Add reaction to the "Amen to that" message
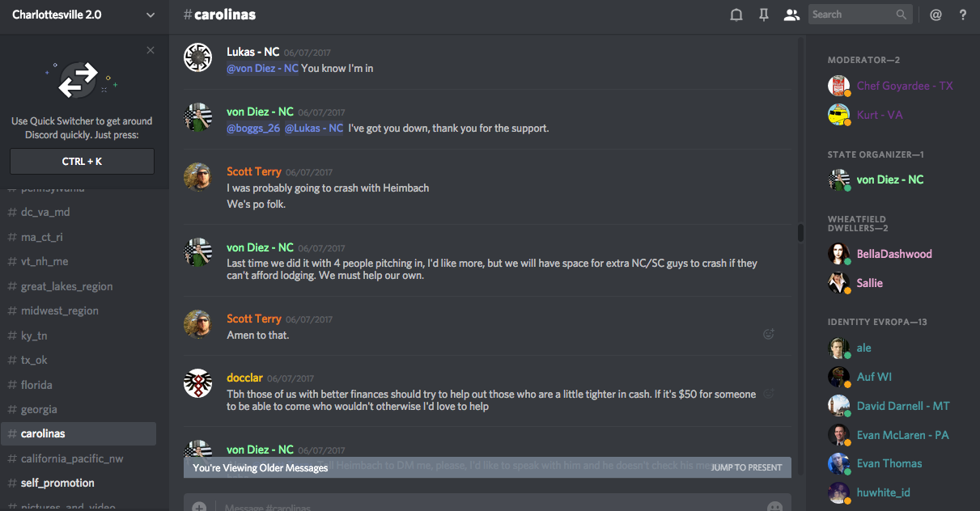The width and height of the screenshot is (980, 511). click(x=769, y=334)
